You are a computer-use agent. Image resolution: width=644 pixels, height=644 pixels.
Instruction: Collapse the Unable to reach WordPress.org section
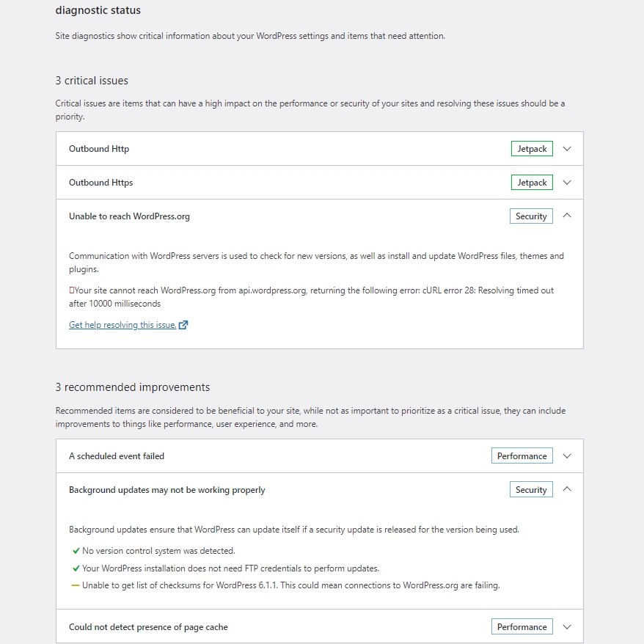point(566,216)
